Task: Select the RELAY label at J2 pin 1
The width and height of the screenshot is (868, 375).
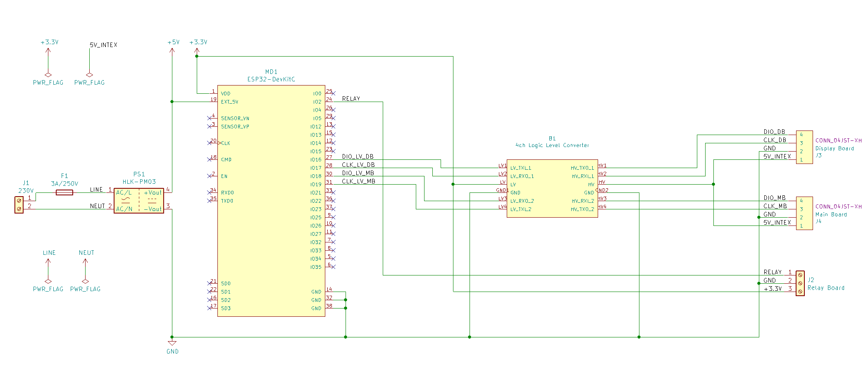Action: 773,272
